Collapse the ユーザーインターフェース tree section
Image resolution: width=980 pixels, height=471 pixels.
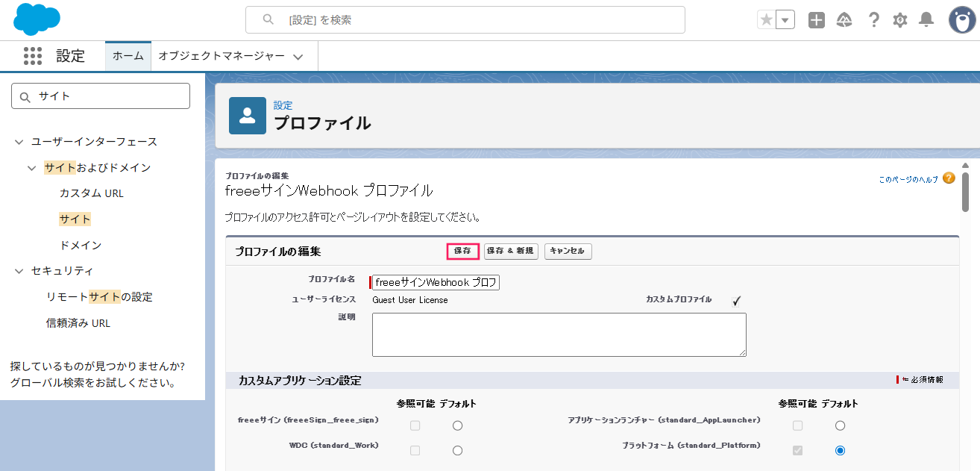[19, 141]
